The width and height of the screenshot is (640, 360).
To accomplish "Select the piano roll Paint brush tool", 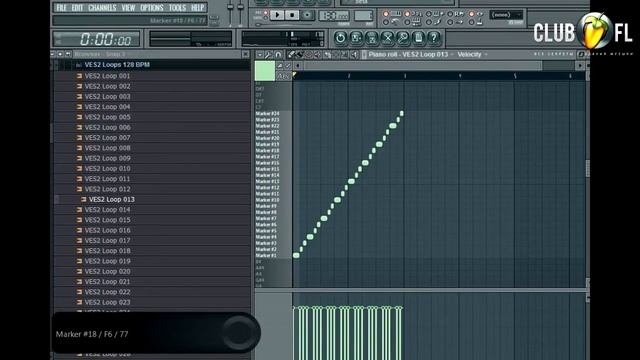I will (x=300, y=54).
